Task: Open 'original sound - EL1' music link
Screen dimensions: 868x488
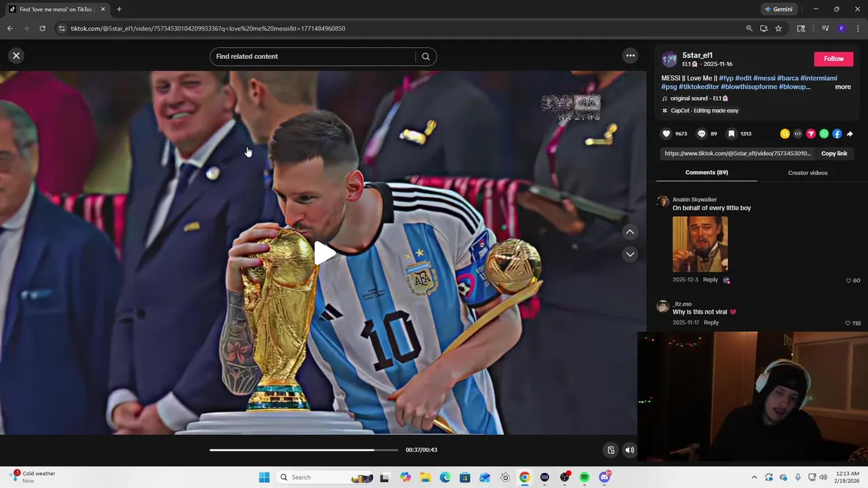Action: pyautogui.click(x=698, y=98)
